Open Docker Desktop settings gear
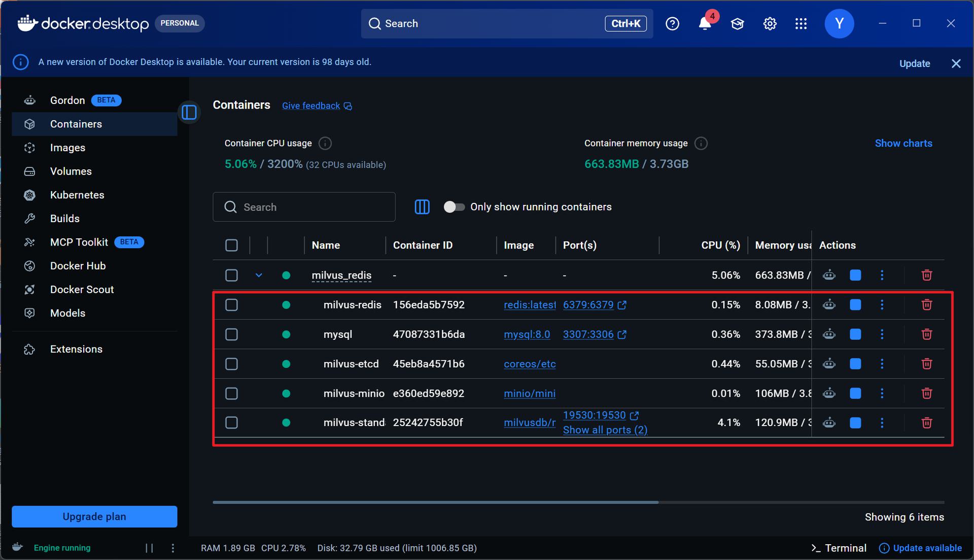Image resolution: width=974 pixels, height=560 pixels. coord(770,23)
